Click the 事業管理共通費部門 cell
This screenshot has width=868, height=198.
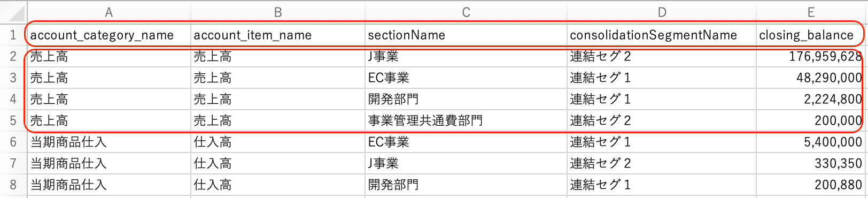pos(466,120)
